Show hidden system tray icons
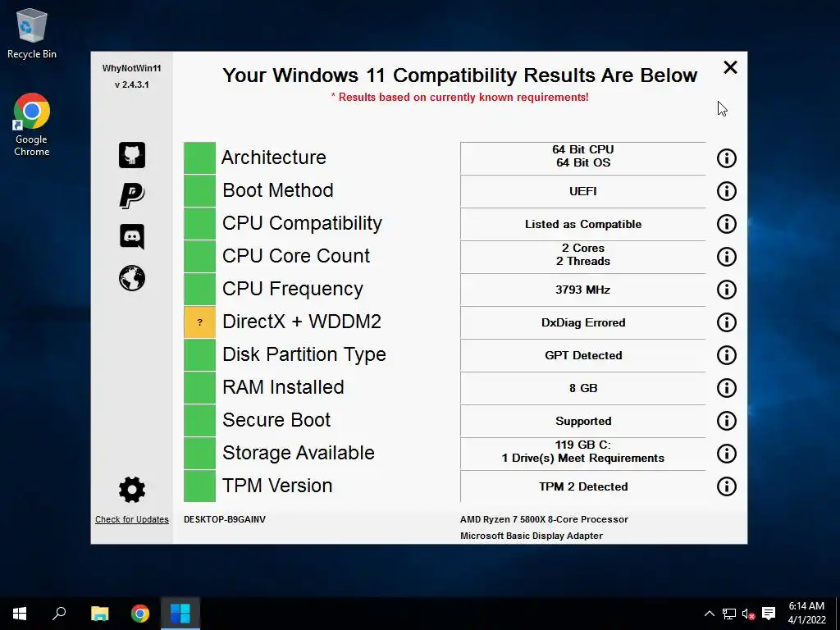840x630 pixels. click(709, 614)
